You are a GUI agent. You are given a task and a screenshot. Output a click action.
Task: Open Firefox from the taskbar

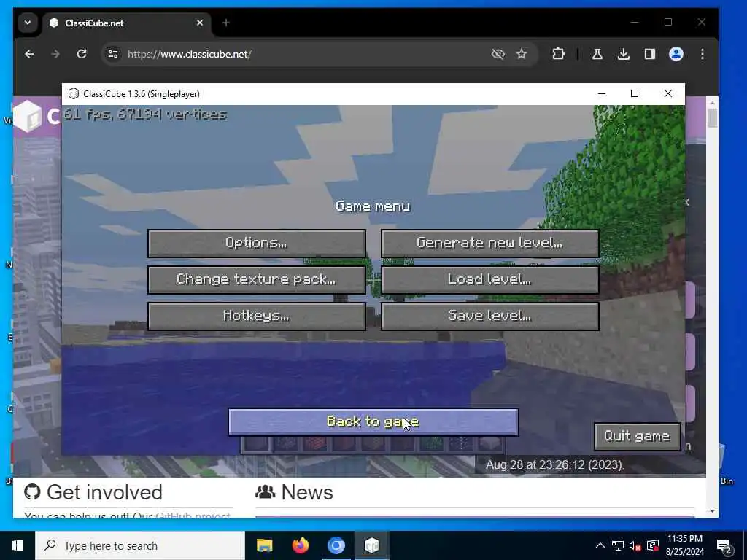click(300, 545)
